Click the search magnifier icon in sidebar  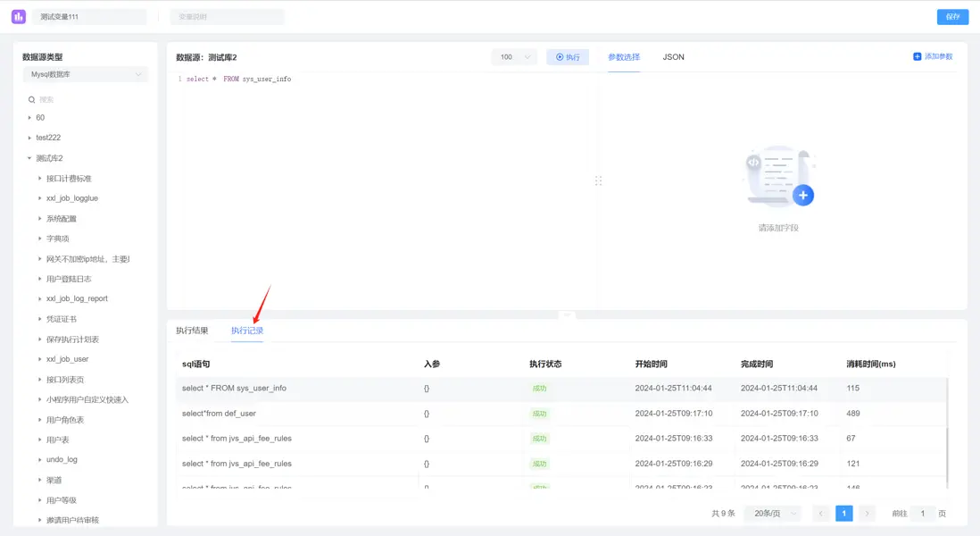click(31, 99)
